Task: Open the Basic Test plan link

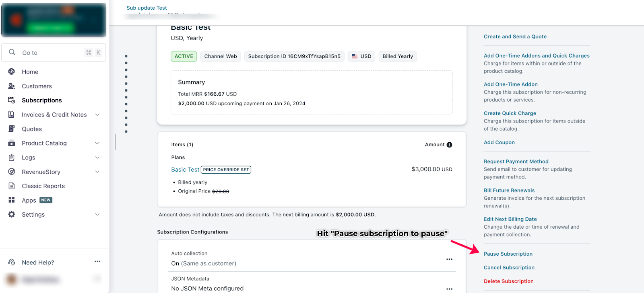Action: tap(185, 170)
